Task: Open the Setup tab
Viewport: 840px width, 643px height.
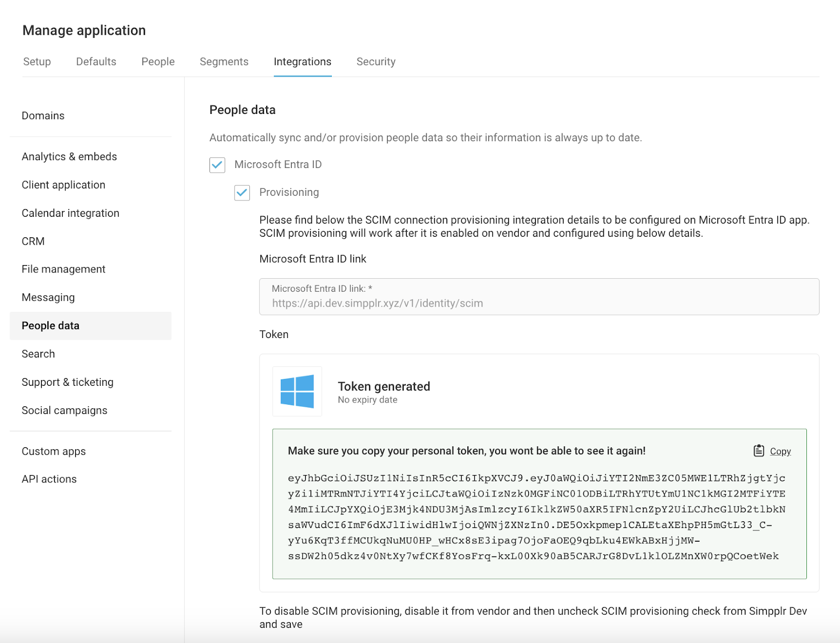Action: coord(36,61)
